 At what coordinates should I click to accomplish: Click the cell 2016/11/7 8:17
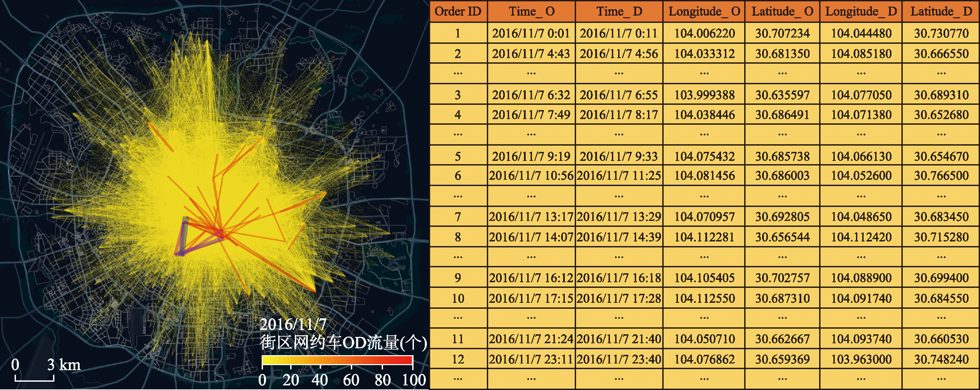[x=619, y=114]
